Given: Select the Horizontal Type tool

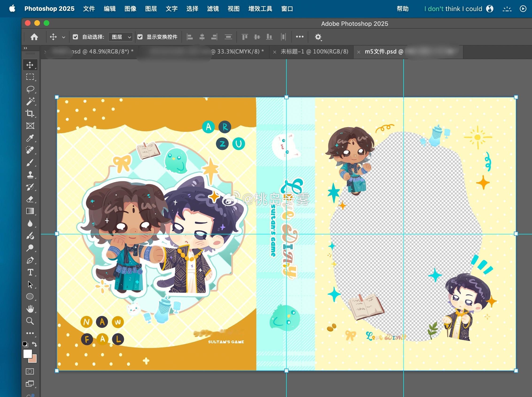Looking at the screenshot, I should 30,272.
